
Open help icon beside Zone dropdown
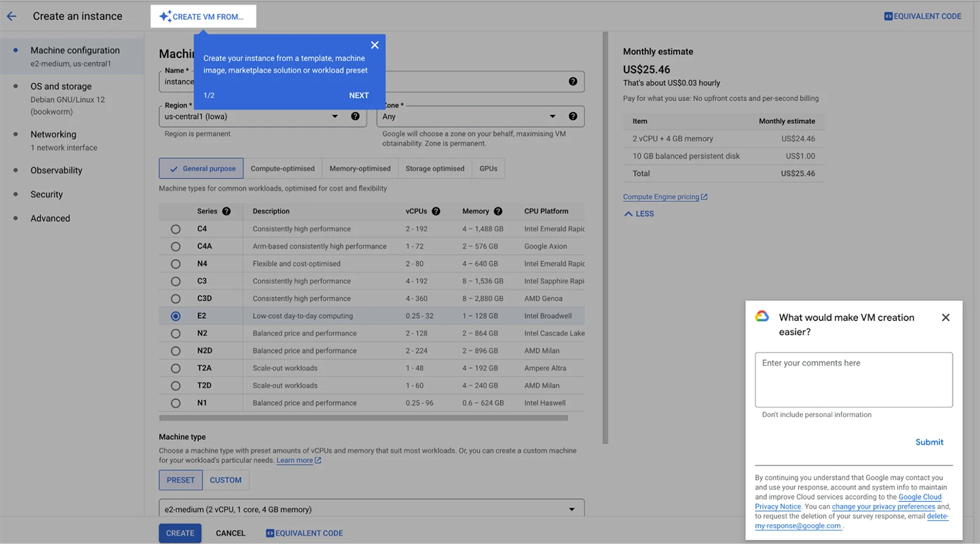tap(573, 116)
